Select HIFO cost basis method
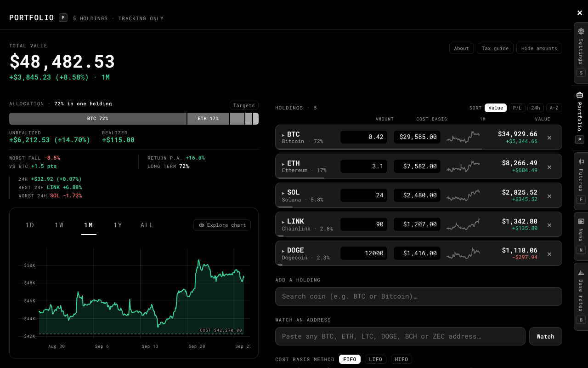Viewport: 588px width, 368px height. tap(401, 359)
